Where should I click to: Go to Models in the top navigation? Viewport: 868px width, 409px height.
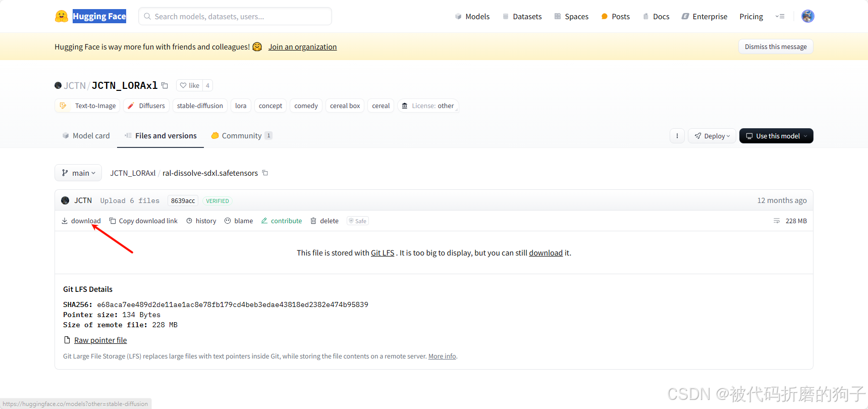[x=472, y=16]
